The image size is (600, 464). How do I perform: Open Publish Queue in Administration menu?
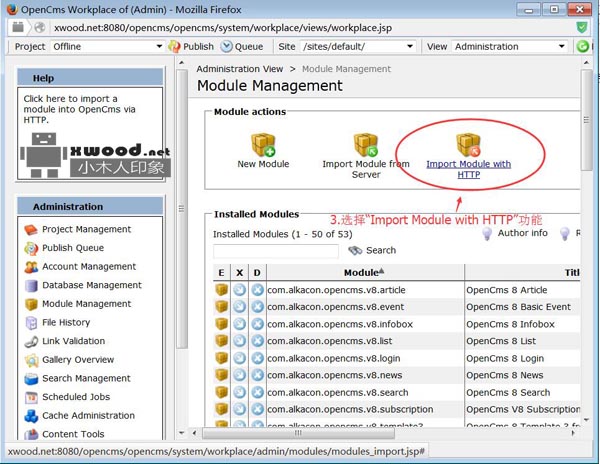pos(64,248)
